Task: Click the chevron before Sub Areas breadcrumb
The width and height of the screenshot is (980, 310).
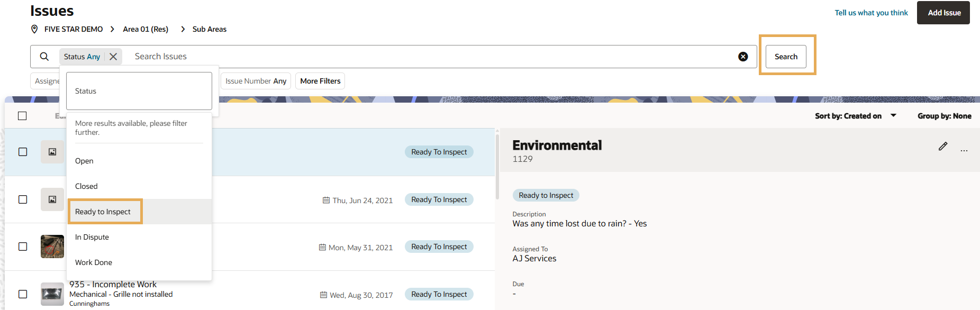Action: click(183, 29)
